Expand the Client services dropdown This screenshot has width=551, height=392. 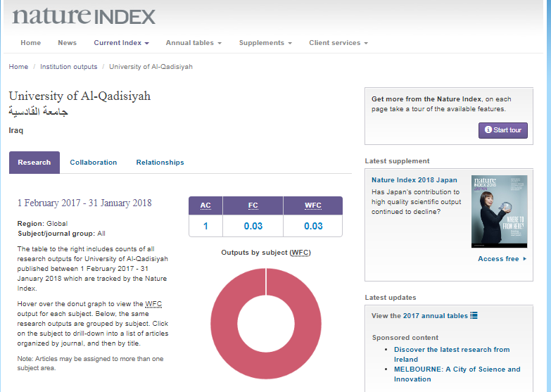click(x=338, y=43)
